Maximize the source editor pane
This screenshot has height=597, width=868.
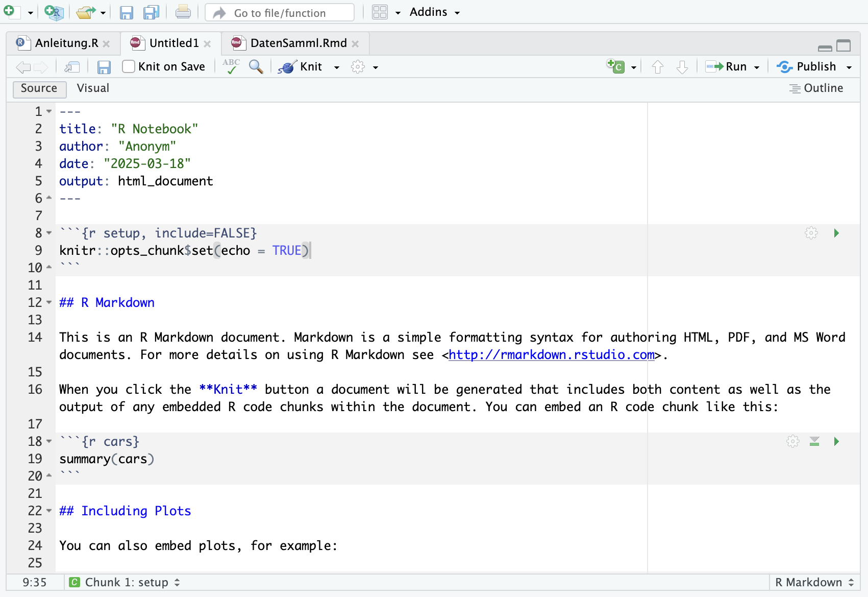844,46
